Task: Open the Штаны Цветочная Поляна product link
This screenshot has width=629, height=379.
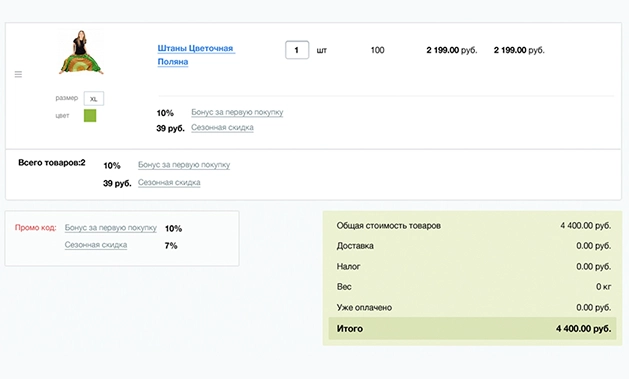Action: click(x=195, y=55)
